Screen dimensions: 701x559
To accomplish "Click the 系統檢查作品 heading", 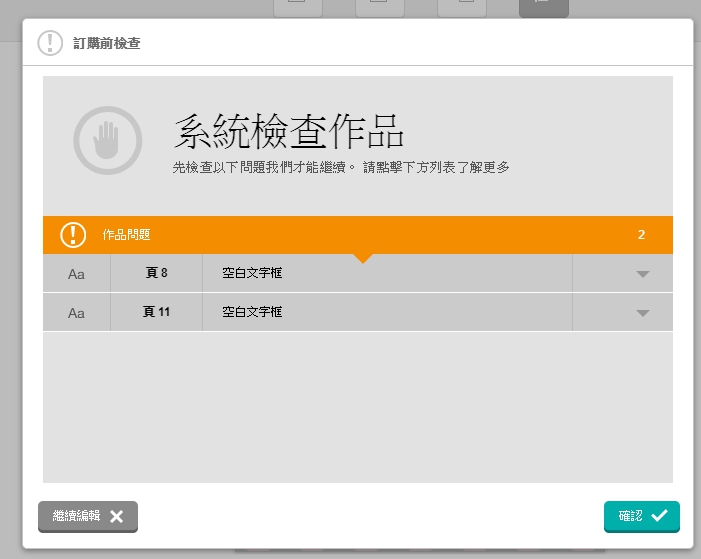I will tap(288, 131).
